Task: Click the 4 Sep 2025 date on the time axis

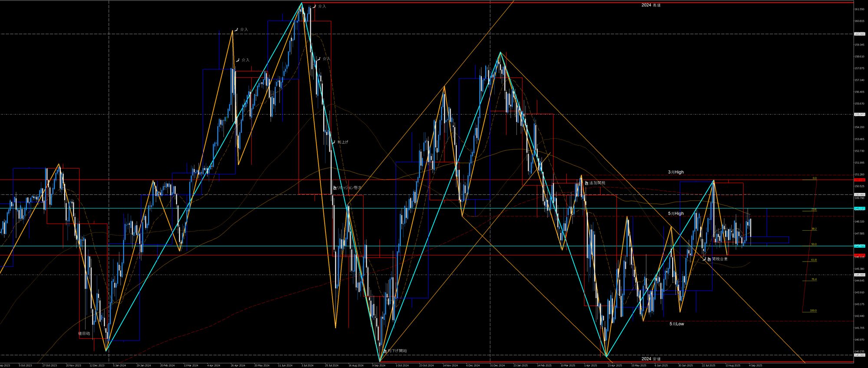Action: [x=756, y=365]
